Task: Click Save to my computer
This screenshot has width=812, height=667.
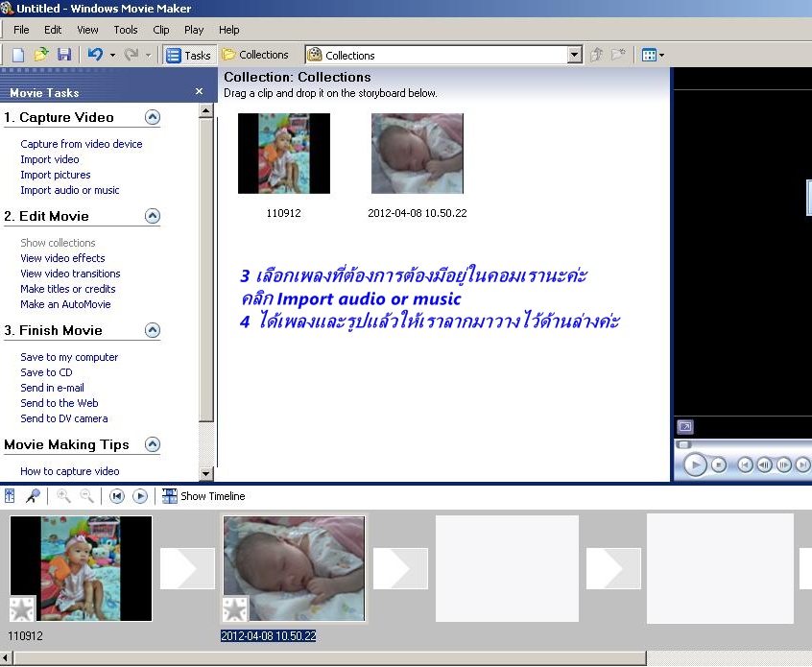Action: pyautogui.click(x=69, y=357)
